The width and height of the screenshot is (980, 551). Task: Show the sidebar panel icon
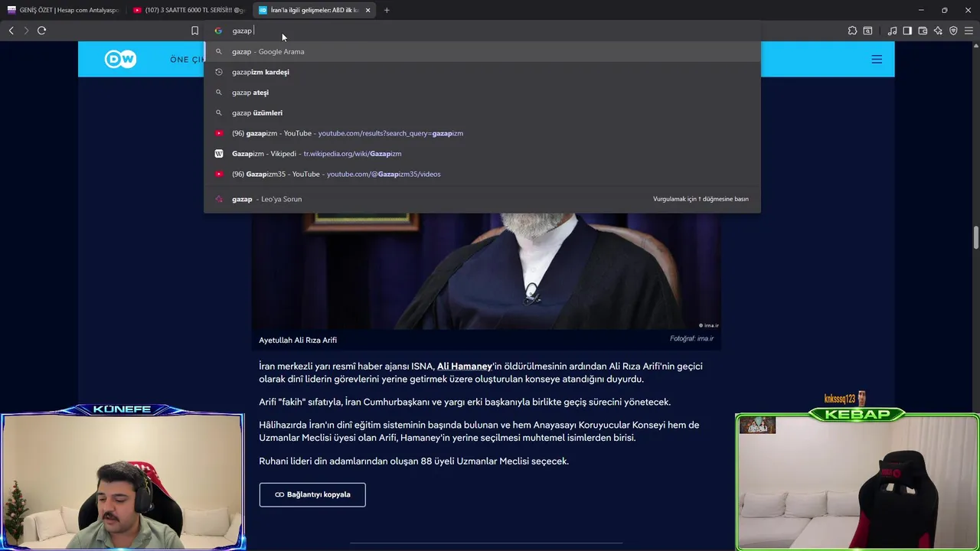907,31
